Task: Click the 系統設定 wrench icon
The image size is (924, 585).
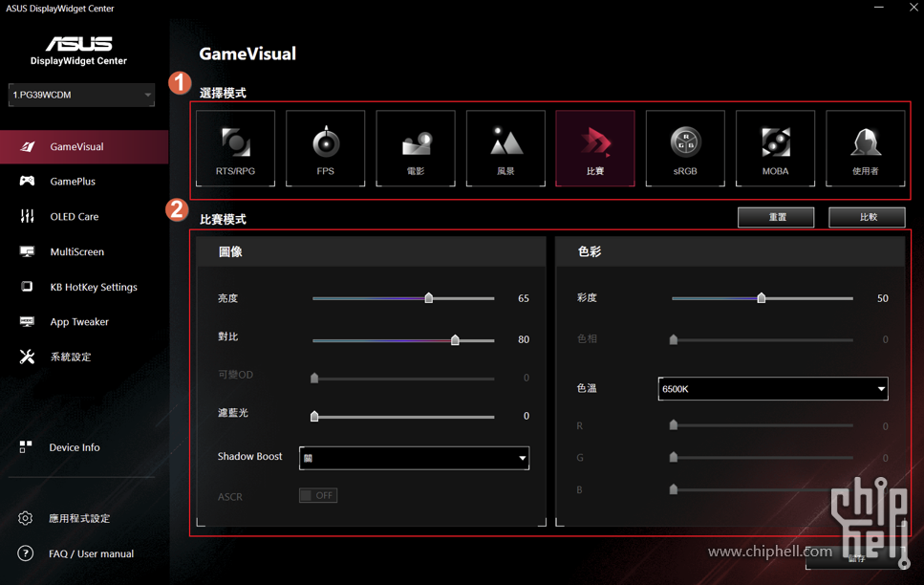Action: tap(27, 357)
